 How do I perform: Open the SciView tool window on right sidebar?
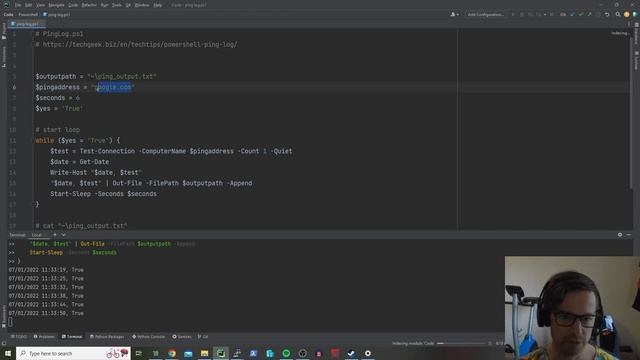pos(636,60)
